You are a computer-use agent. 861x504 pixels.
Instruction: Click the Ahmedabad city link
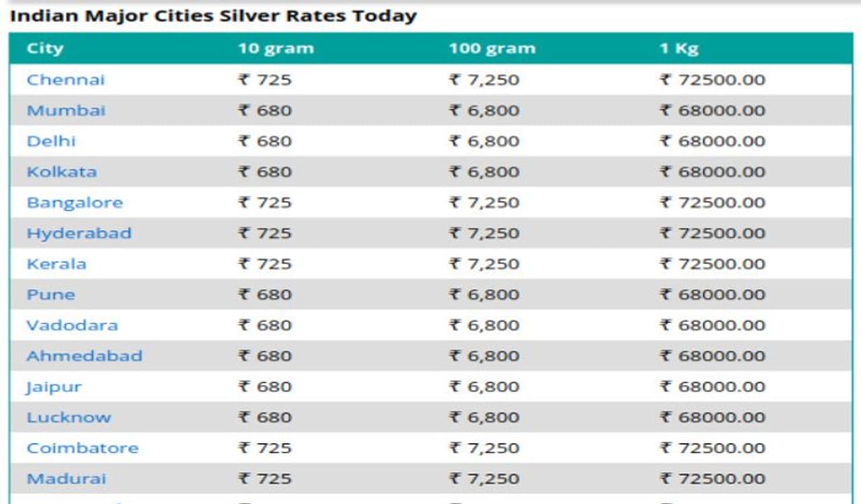pyautogui.click(x=84, y=356)
